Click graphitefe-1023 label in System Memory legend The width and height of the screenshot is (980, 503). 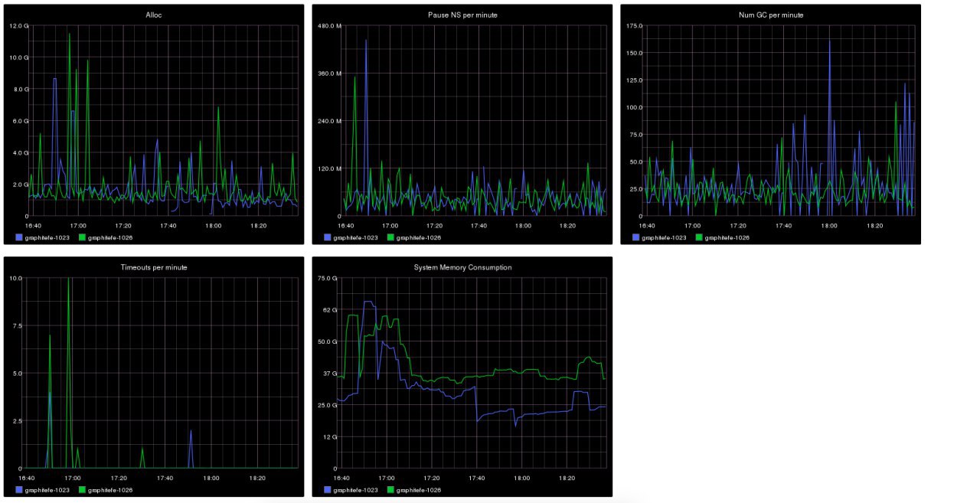tap(357, 490)
